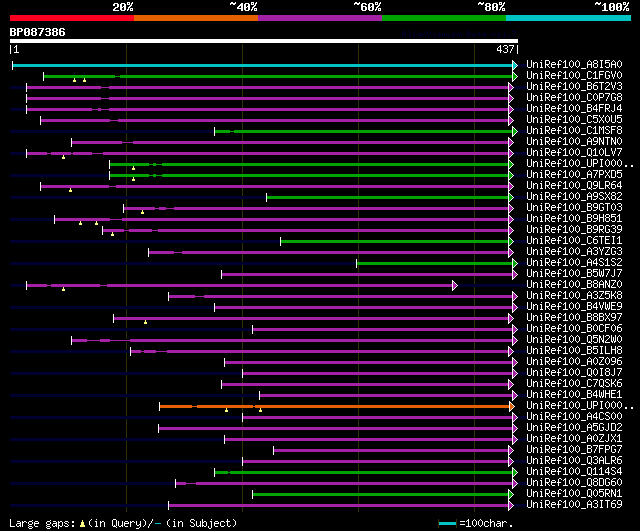
Task: Click the UniRef100_A0Z096 label
Action: click(574, 362)
